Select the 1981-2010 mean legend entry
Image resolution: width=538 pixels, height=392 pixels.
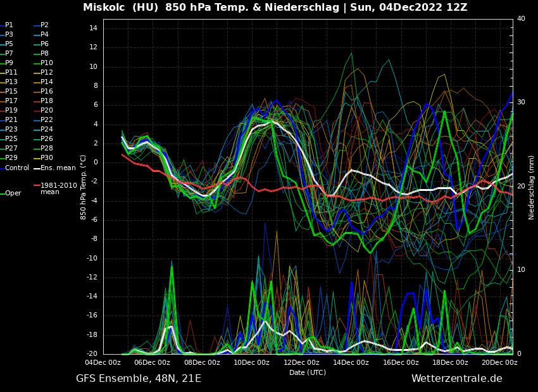point(58,188)
